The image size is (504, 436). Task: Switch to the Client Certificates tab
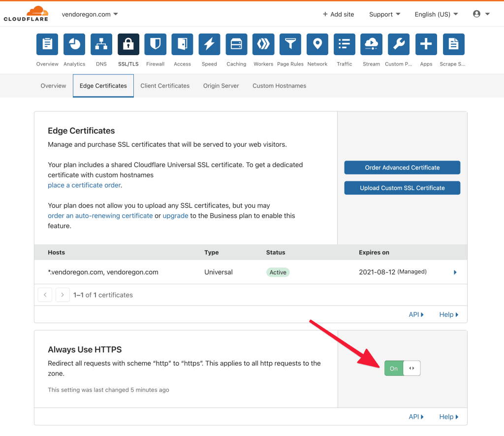tap(165, 85)
